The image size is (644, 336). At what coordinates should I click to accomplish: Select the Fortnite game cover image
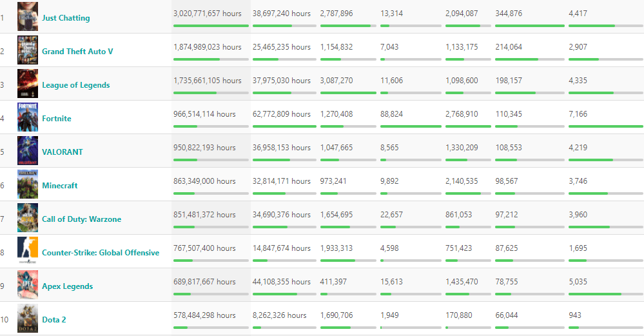tap(27, 117)
